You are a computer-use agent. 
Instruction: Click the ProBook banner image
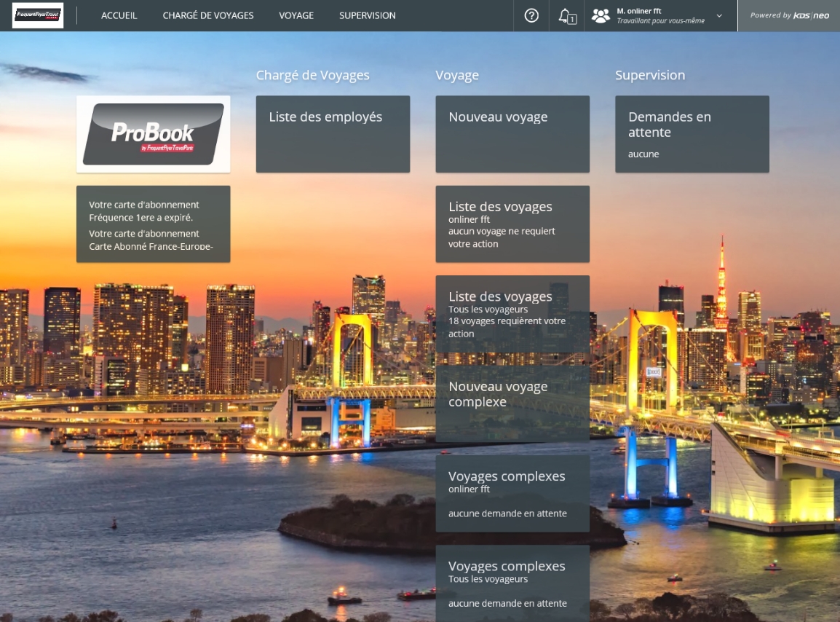154,134
